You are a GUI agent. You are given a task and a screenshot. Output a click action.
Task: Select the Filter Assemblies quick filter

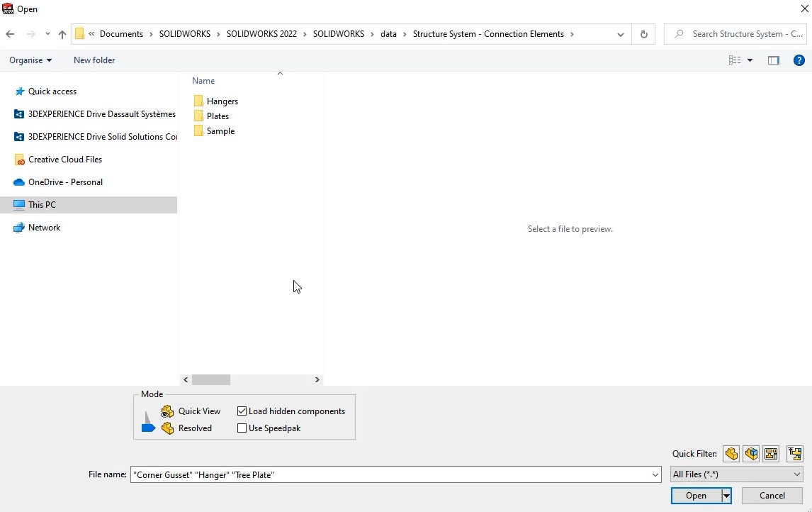click(x=751, y=454)
